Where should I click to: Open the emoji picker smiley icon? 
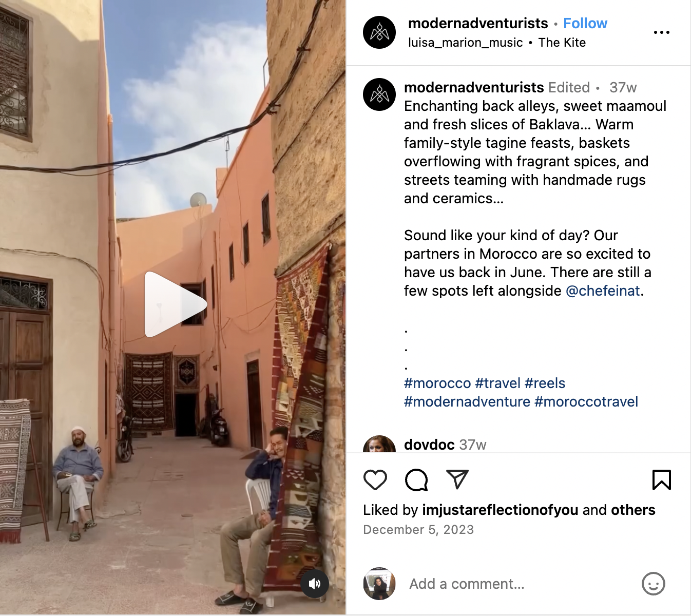654,584
